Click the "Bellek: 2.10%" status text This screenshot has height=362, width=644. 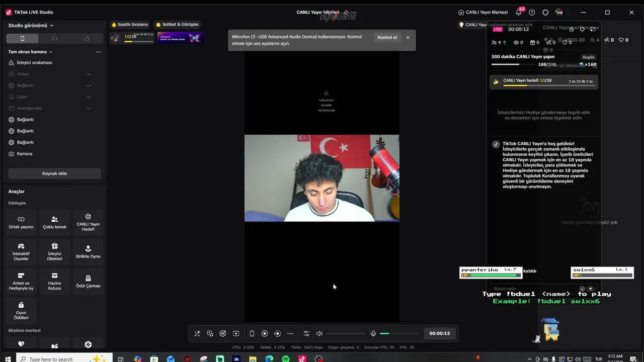pyautogui.click(x=272, y=347)
